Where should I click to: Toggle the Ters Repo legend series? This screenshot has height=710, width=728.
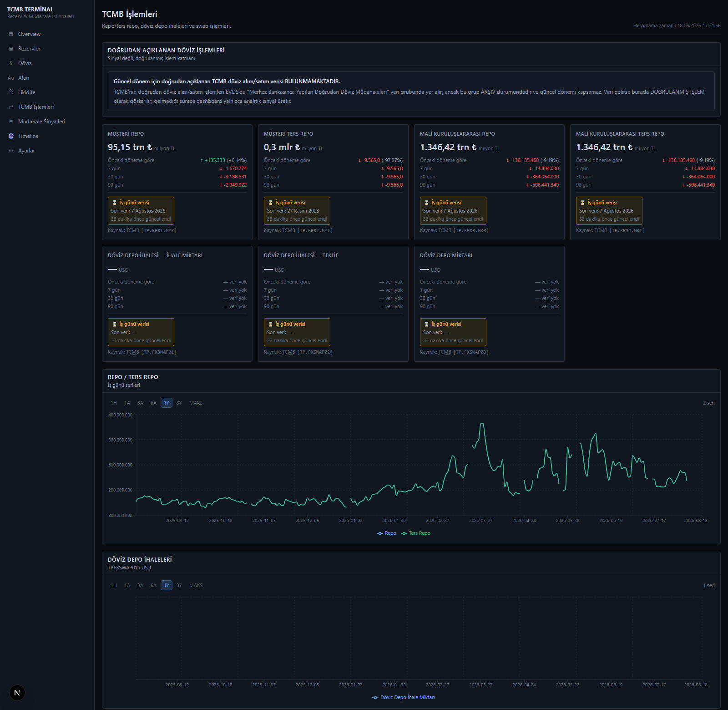coord(415,533)
